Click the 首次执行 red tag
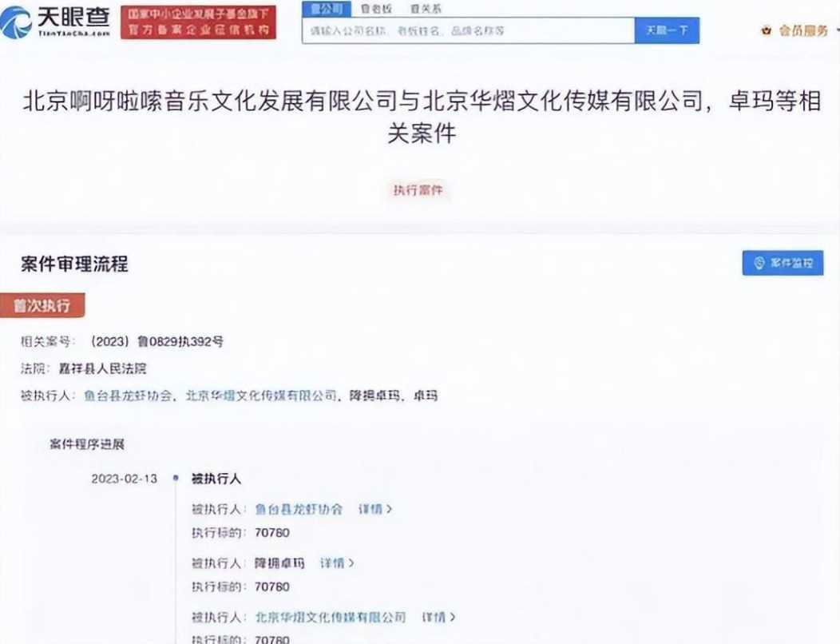 coord(42,306)
